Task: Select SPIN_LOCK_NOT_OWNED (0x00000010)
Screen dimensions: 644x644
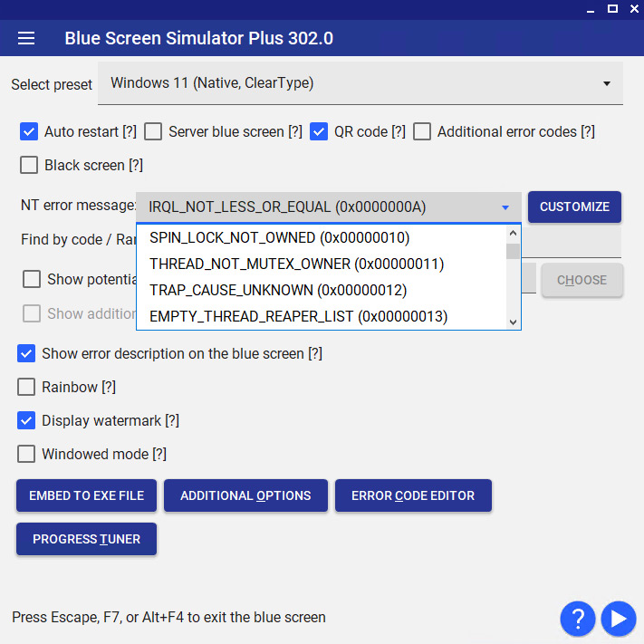Action: pyautogui.click(x=322, y=238)
